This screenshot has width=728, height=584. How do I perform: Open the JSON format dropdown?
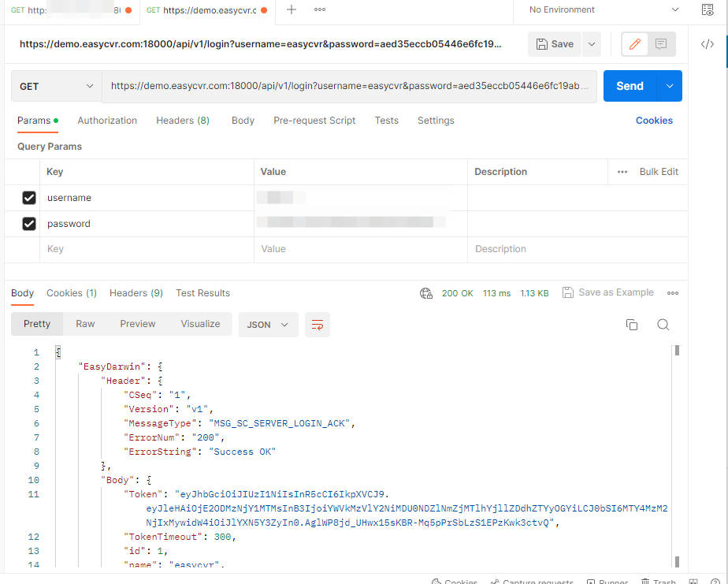pos(268,325)
